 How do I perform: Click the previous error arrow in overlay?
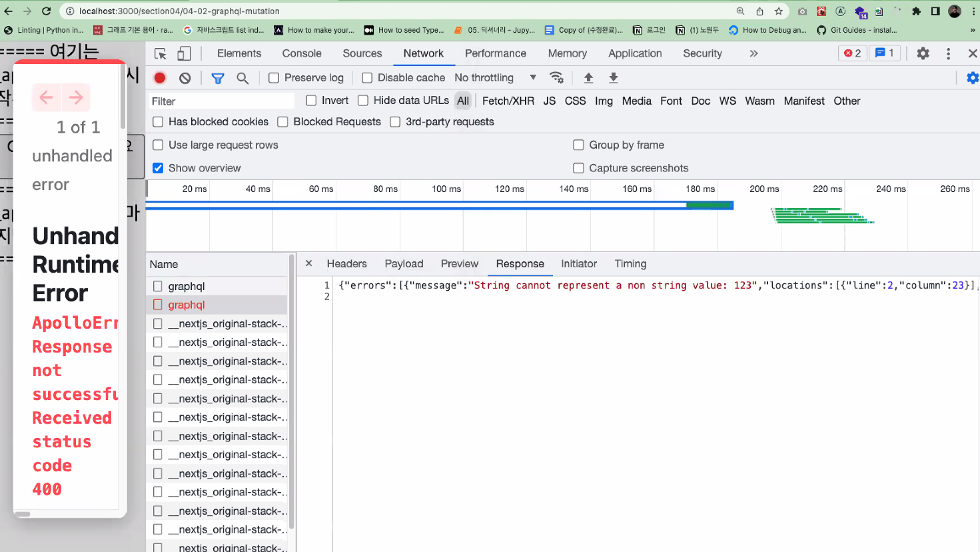(x=46, y=97)
